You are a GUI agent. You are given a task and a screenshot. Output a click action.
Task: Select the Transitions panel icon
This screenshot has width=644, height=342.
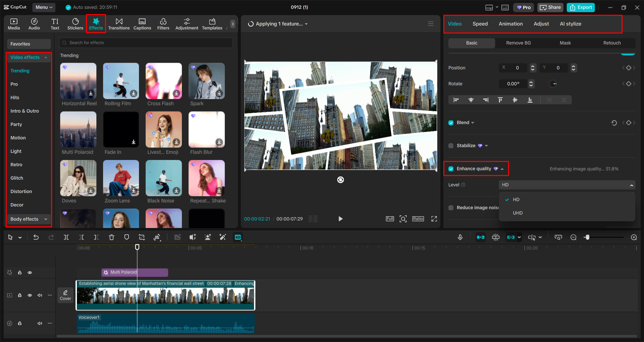[x=119, y=23]
